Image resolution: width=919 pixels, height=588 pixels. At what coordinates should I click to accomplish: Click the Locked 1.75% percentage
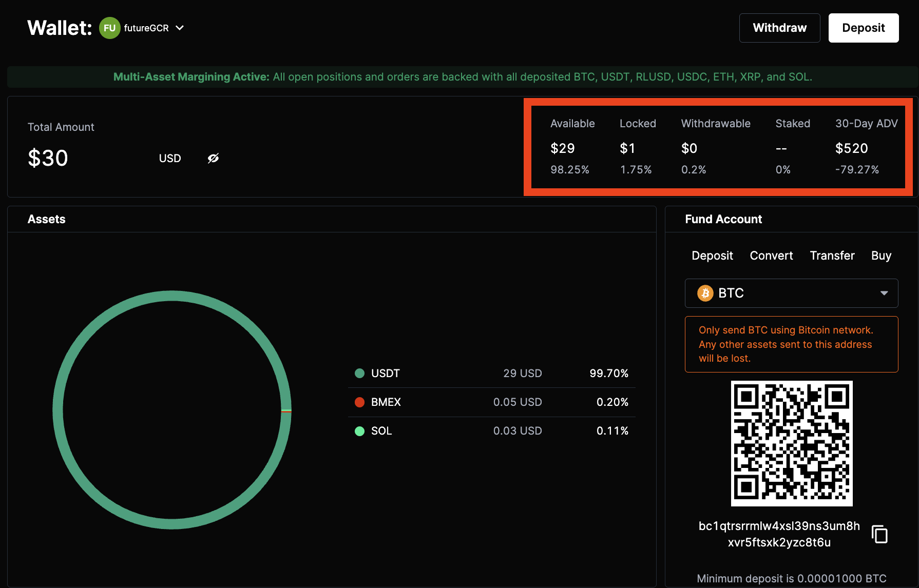click(636, 169)
